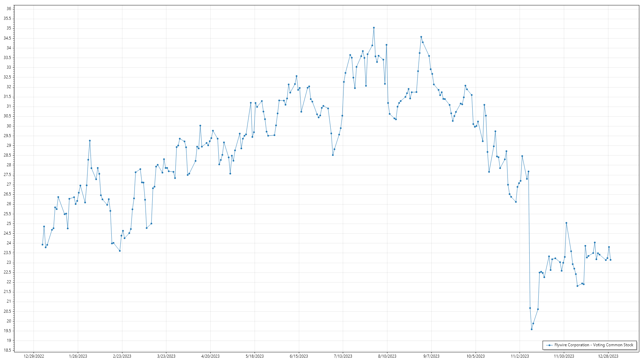The width and height of the screenshot is (644, 362).
Task: Select the 4/20/2023 x-axis date label
Action: coord(210,356)
